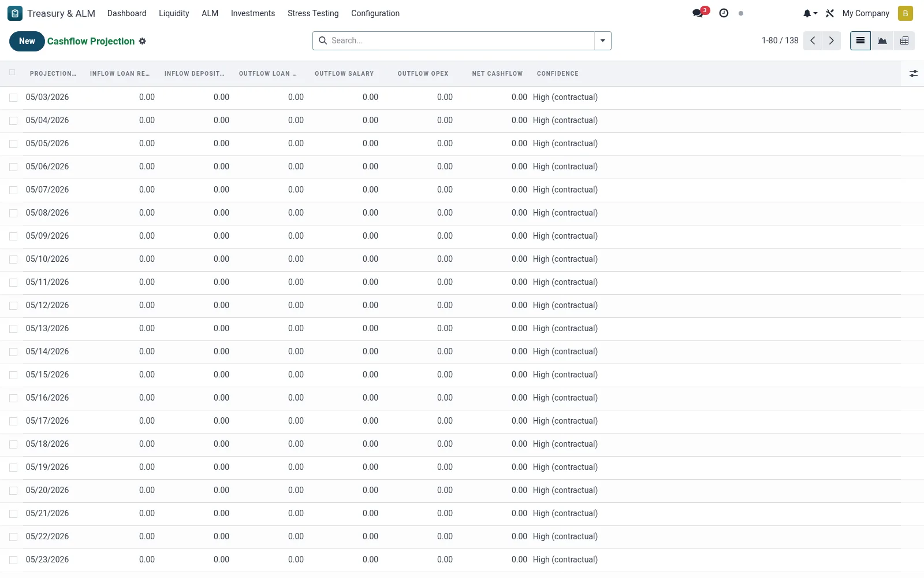Open the Stress Testing menu
Viewport: 924px width, 578px height.
pos(313,13)
